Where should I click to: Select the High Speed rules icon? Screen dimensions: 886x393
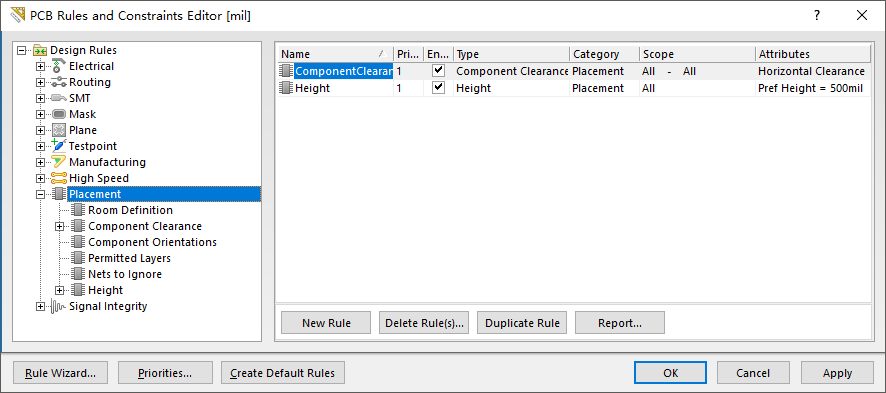[59, 178]
